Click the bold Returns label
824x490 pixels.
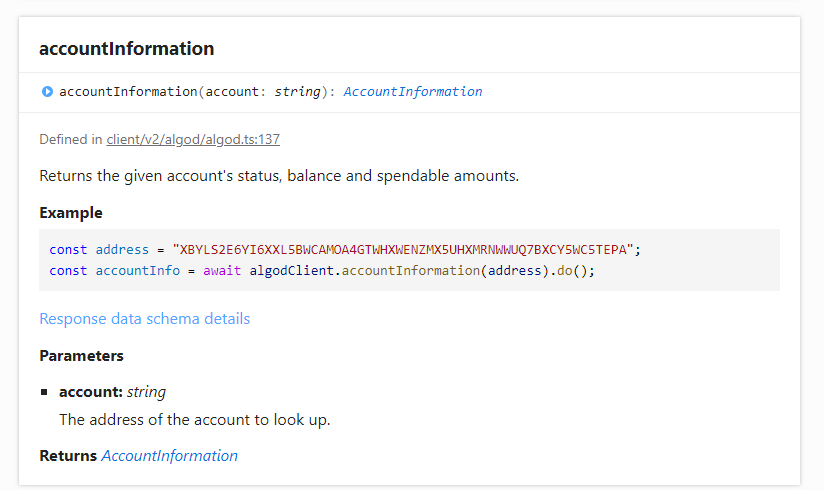point(68,456)
